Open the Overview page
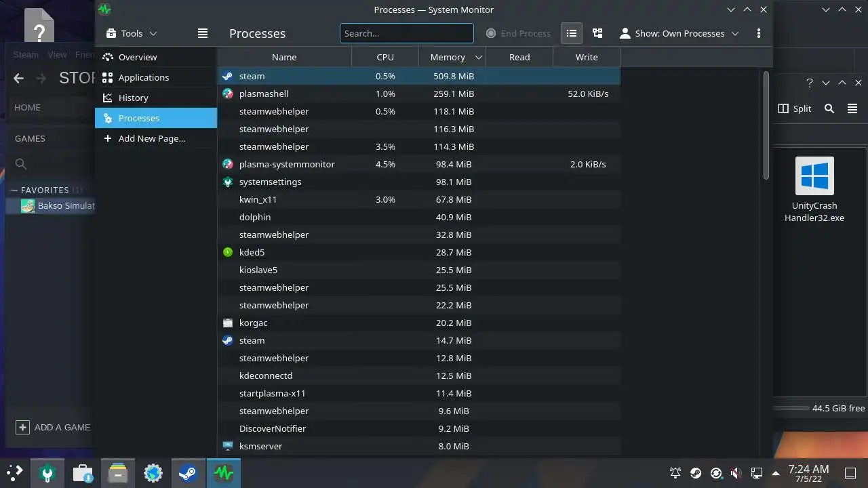This screenshot has width=868, height=488. 156,57
